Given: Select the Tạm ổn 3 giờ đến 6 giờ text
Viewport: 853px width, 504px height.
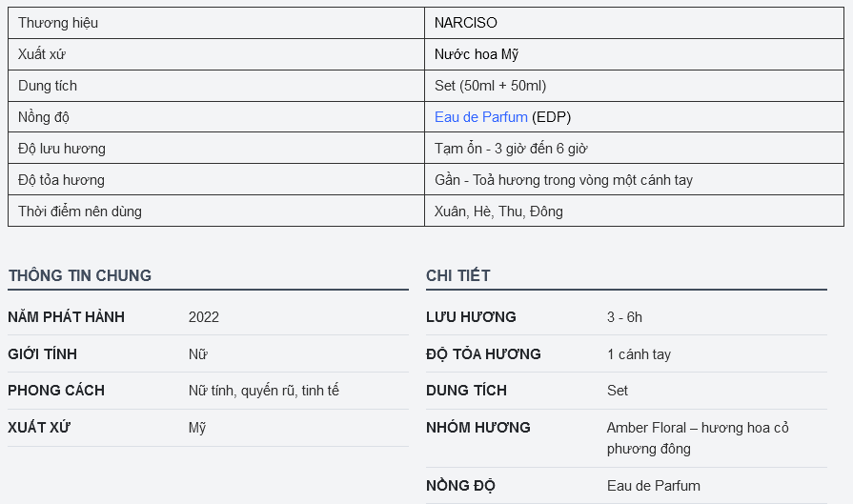Looking at the screenshot, I should coord(511,149).
